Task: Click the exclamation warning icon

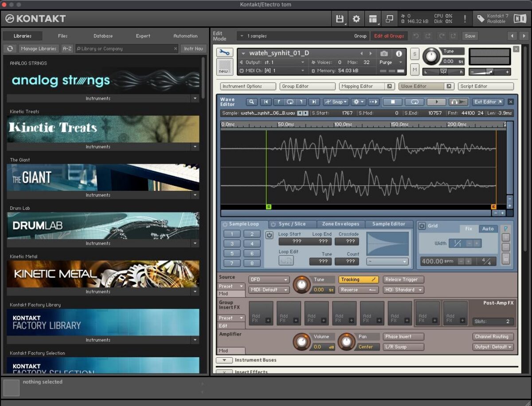Action: (465, 19)
